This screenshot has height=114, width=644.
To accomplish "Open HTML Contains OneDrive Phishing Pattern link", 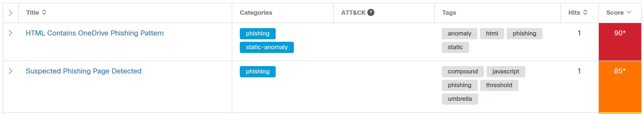I will 95,33.
